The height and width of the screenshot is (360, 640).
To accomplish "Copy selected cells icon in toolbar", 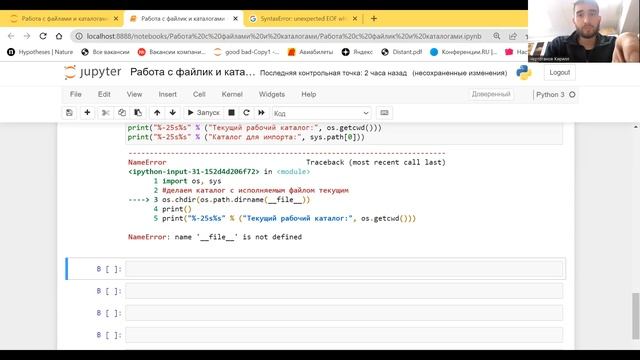I will click(122, 113).
